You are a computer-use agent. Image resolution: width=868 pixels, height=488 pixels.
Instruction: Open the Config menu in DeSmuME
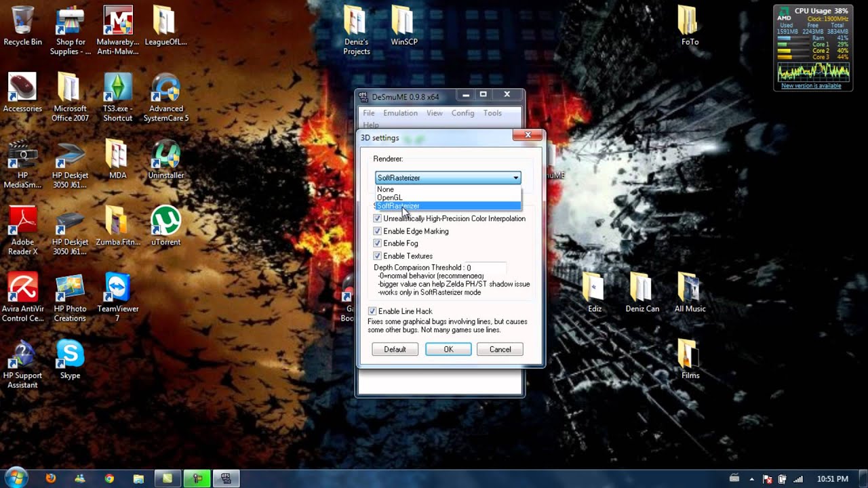[x=462, y=113]
